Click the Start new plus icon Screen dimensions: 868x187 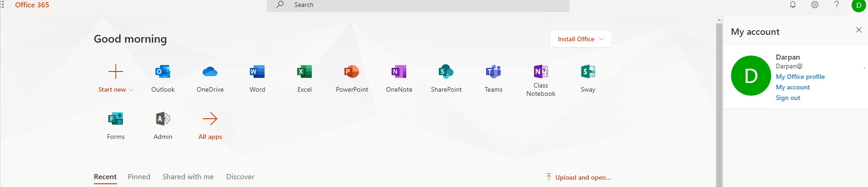click(116, 71)
